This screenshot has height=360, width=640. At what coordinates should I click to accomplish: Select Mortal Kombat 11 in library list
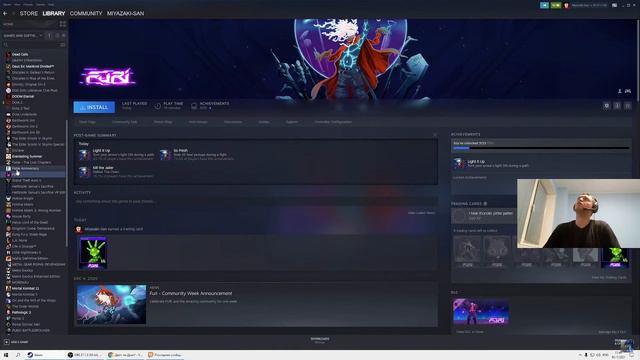click(x=25, y=288)
